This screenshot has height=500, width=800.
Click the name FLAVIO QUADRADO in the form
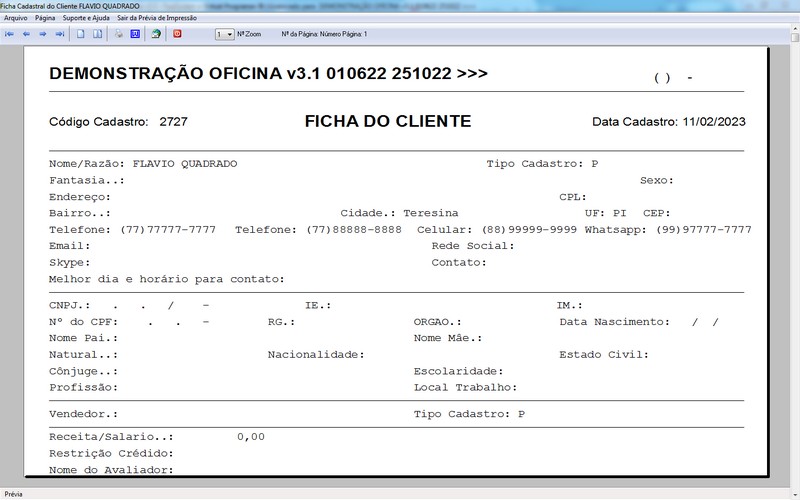pos(185,164)
